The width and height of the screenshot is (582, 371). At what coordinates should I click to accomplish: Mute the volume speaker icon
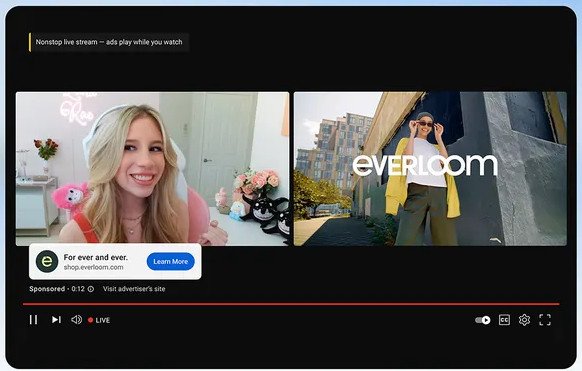point(76,320)
